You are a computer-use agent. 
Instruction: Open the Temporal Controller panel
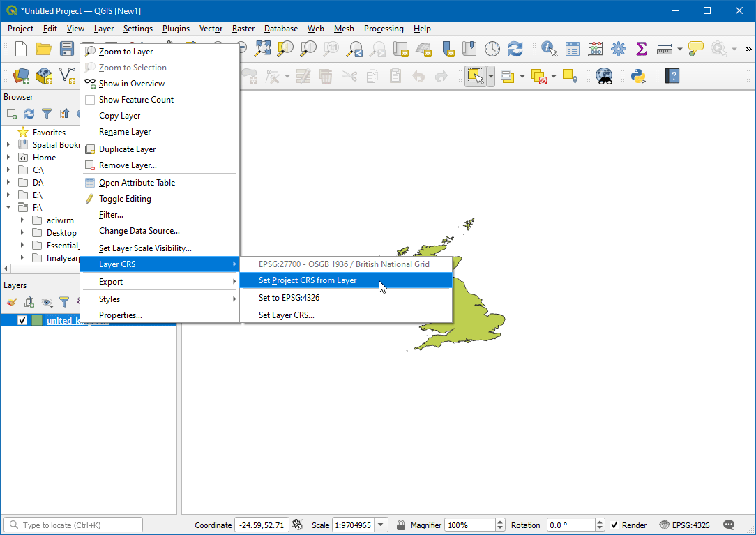pyautogui.click(x=492, y=49)
